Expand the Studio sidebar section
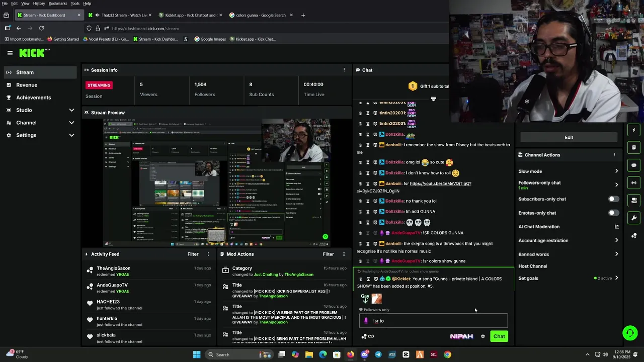The image size is (644, 362). point(71,110)
